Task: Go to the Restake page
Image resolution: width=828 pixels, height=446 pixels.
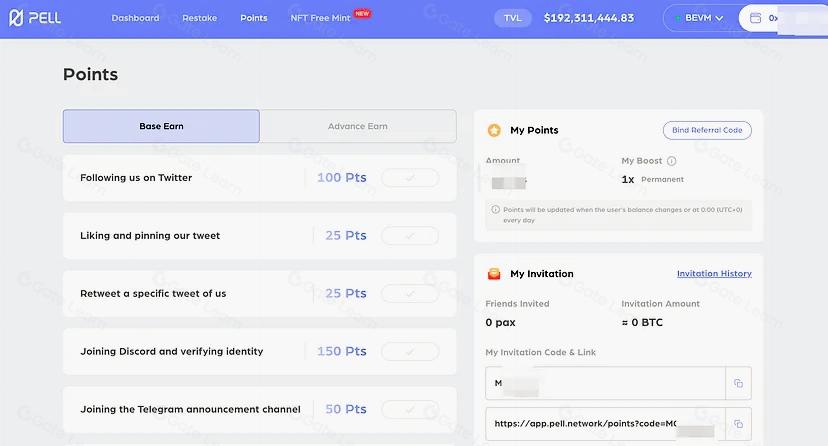Action: [200, 18]
